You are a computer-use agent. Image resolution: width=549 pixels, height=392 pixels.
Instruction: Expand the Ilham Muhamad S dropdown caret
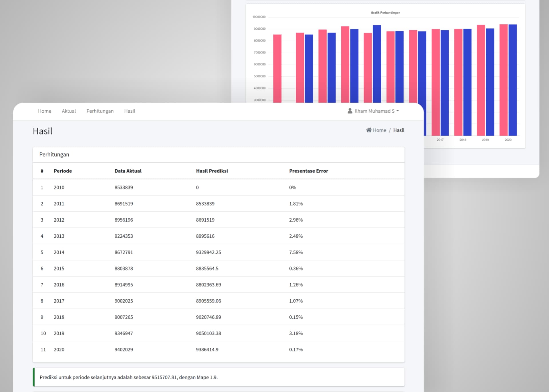[398, 111]
